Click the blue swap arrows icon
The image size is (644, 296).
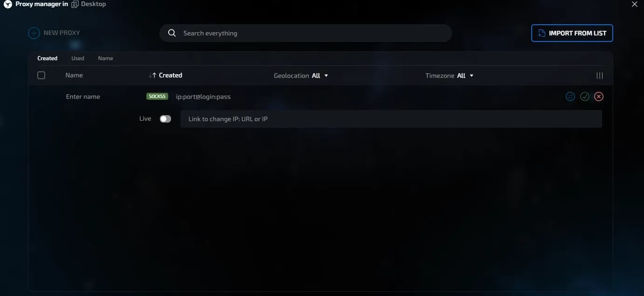[x=570, y=96]
